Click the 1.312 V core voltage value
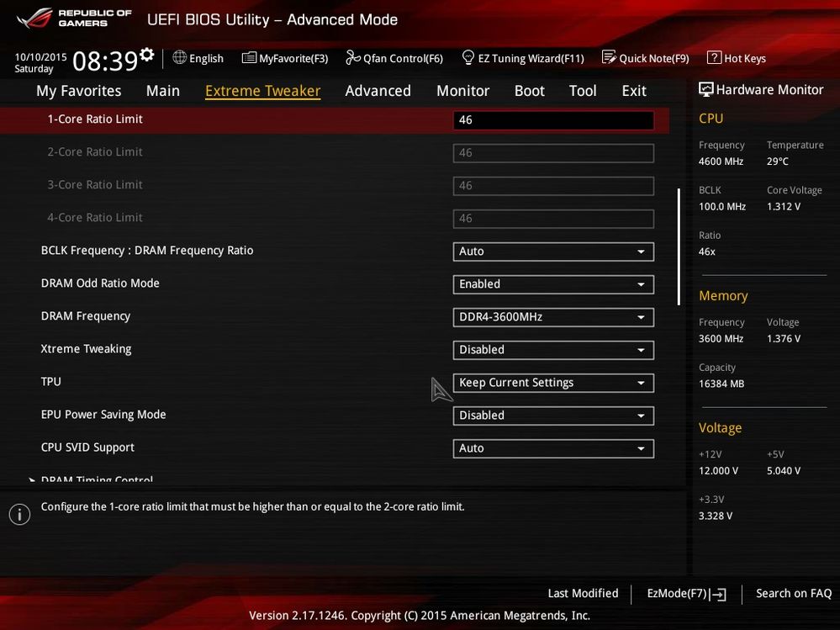The height and width of the screenshot is (630, 840). [783, 207]
